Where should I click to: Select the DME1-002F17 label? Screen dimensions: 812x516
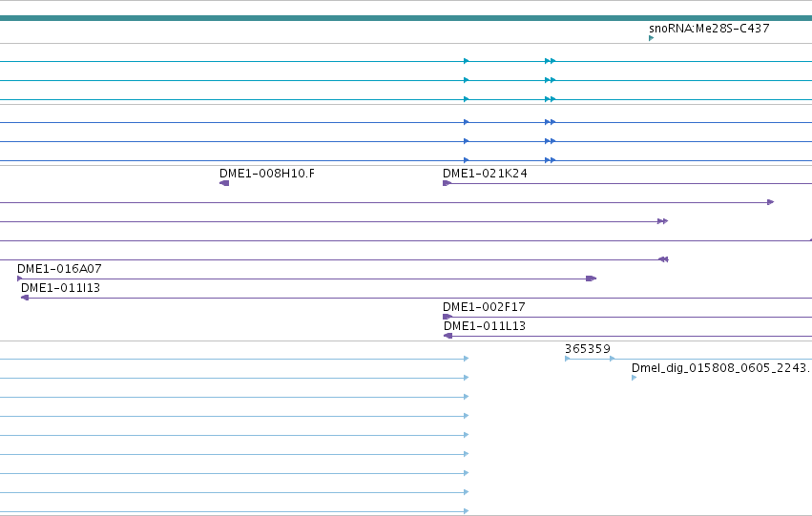[484, 307]
